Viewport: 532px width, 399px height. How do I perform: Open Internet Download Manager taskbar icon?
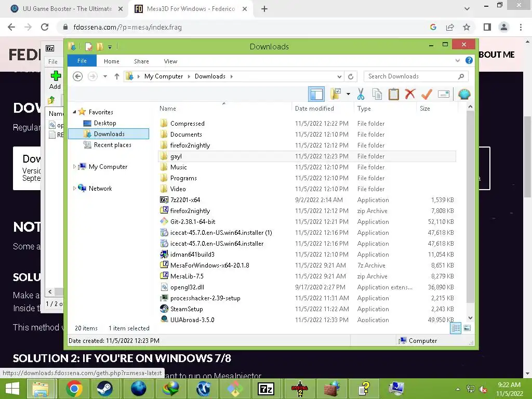point(170,389)
